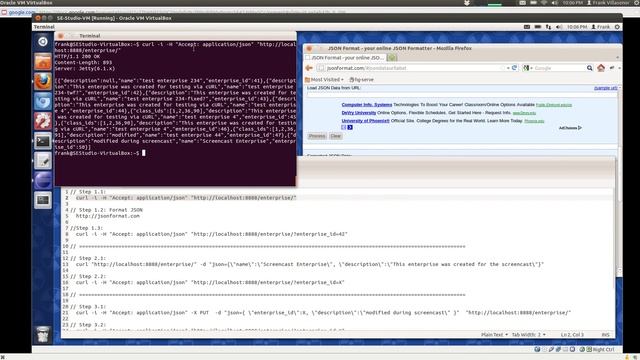Open the Plain Text language dropdown in gedit
640x360 pixels.
click(x=494, y=335)
